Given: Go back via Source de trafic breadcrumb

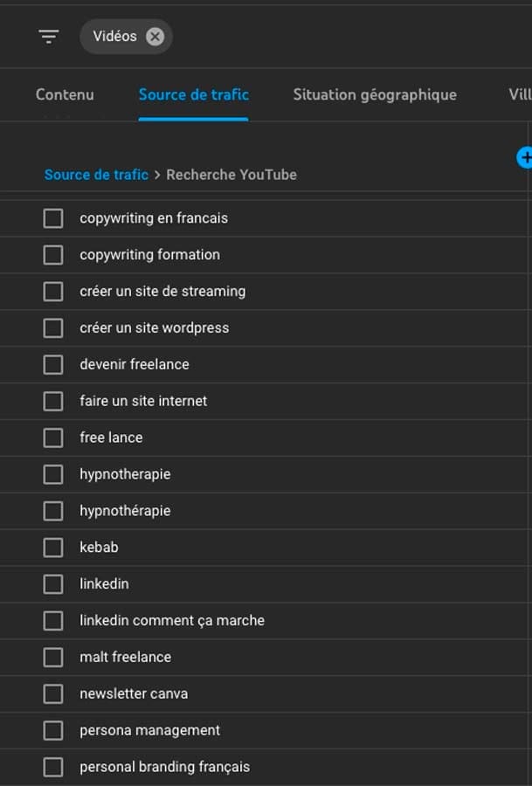Looking at the screenshot, I should pos(96,175).
